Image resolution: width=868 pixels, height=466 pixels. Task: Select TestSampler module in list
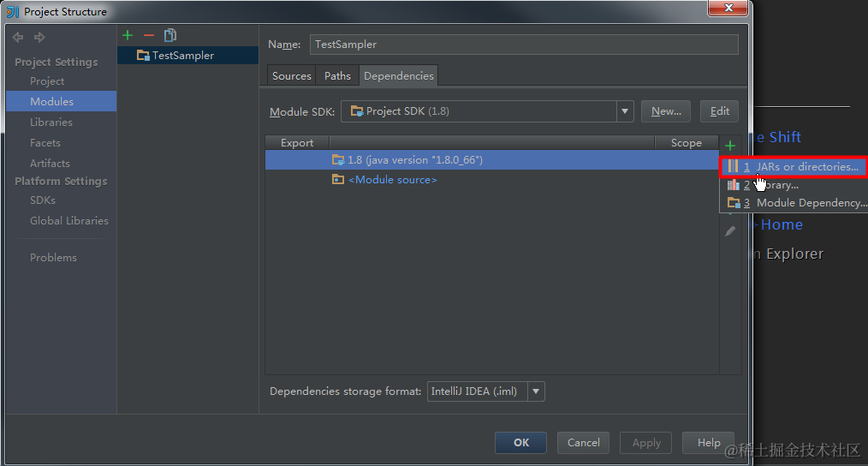tap(187, 56)
